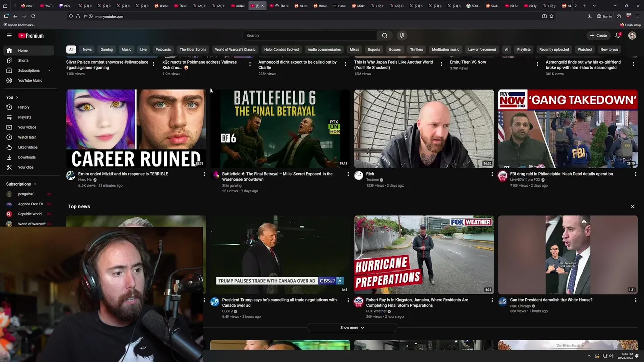This screenshot has width=644, height=362.
Task: Open the Hurricane Preparations video thumbnail
Action: (x=424, y=254)
